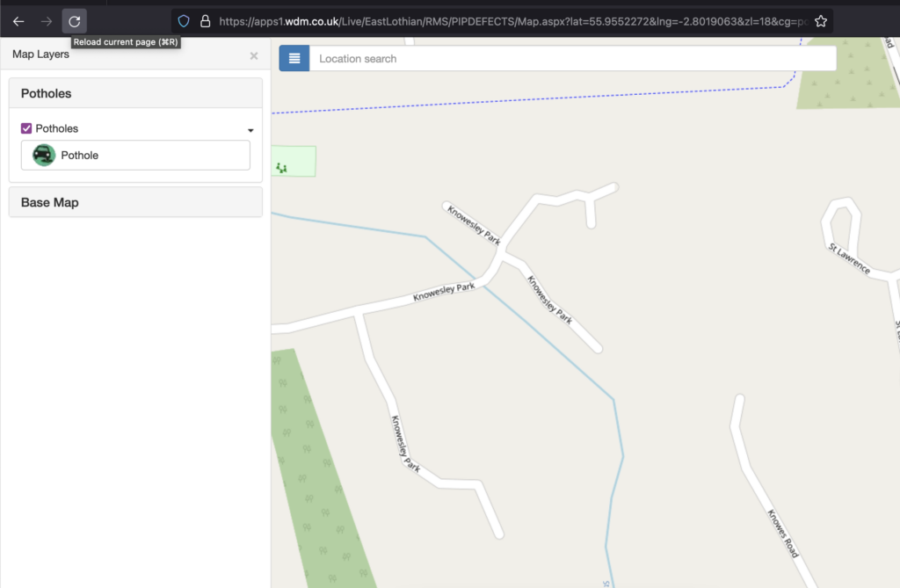Image resolution: width=900 pixels, height=588 pixels.
Task: Focus the Location search field
Action: pos(571,59)
